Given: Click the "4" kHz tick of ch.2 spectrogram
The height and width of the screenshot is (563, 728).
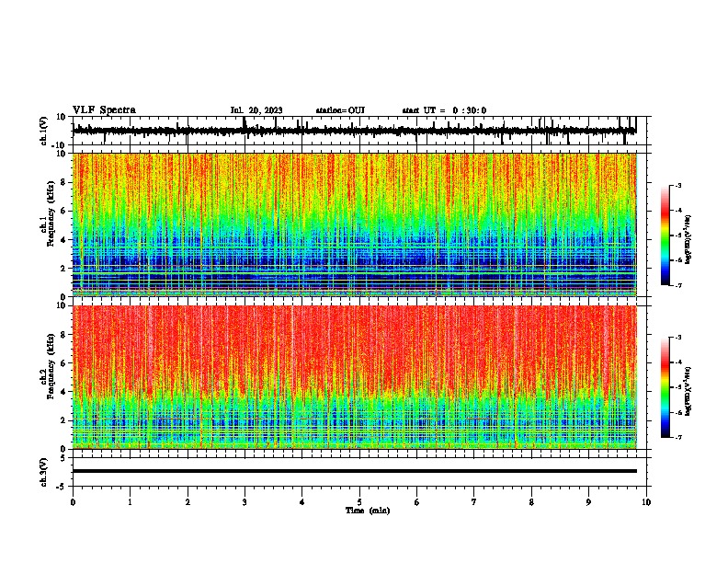Looking at the screenshot, I should tap(63, 392).
